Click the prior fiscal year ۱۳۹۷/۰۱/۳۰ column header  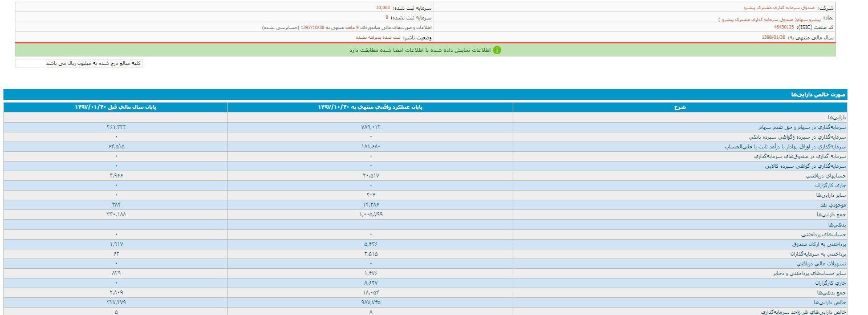coord(115,107)
